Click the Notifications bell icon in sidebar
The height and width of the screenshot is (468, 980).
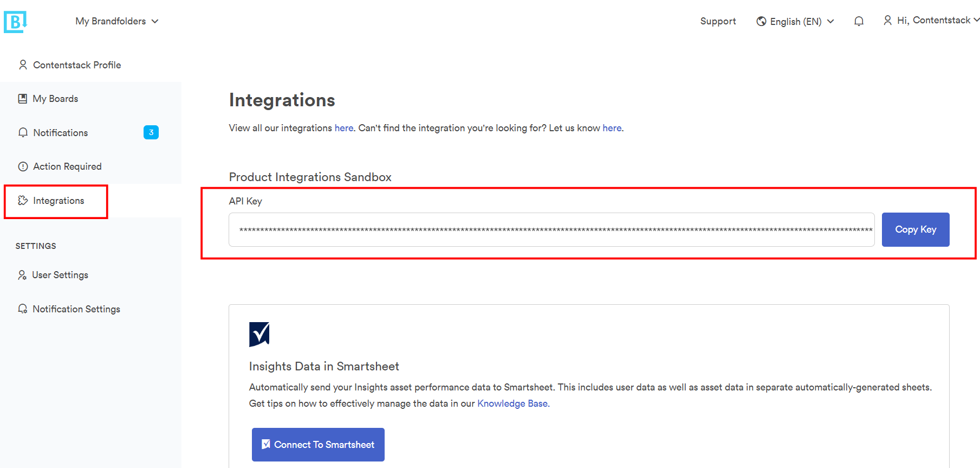tap(23, 132)
